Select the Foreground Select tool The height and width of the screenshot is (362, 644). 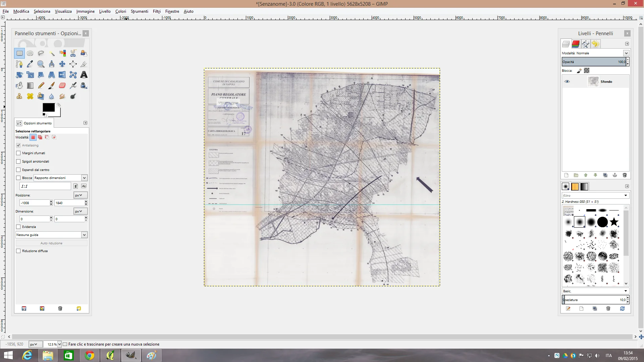(84, 53)
